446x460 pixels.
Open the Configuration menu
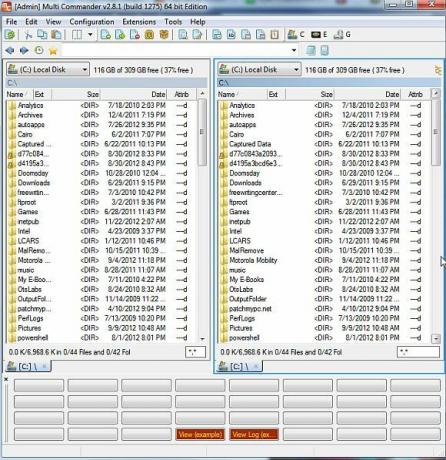[x=92, y=22]
